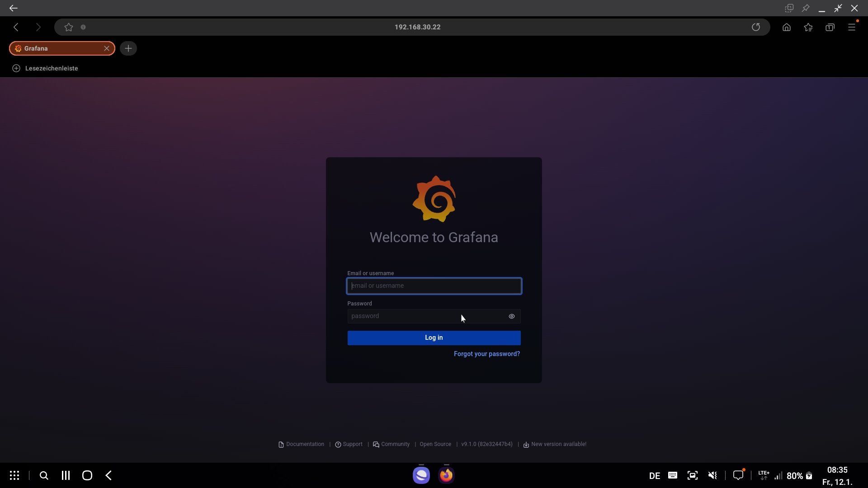
Task: Show password with the eye icon
Action: coord(511,316)
